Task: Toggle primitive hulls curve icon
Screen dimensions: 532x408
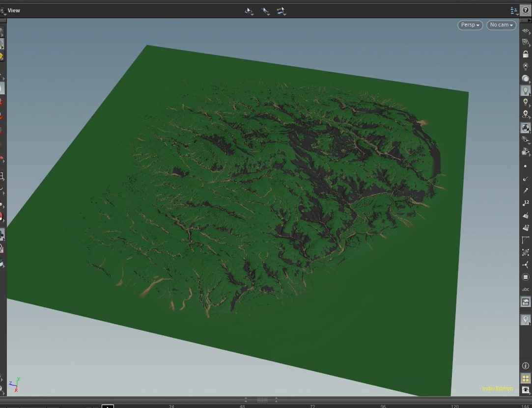Action: tap(526, 240)
